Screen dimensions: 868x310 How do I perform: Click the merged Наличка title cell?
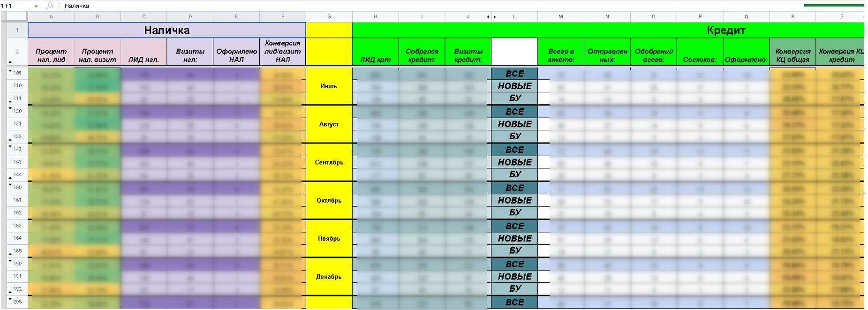coord(167,30)
